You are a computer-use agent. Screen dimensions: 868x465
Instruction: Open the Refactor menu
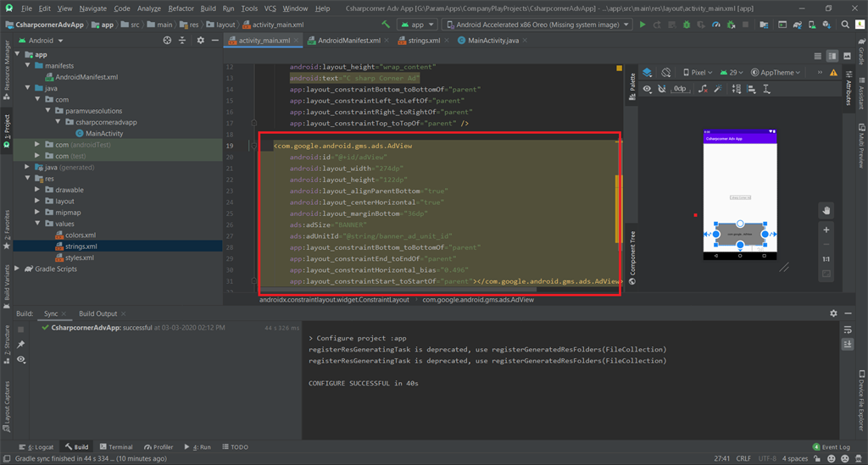coord(181,8)
